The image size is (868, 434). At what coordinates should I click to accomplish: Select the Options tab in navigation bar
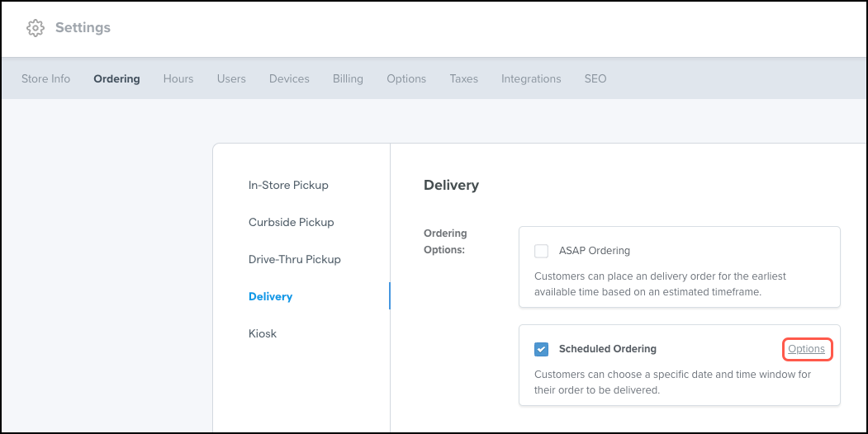click(x=406, y=78)
